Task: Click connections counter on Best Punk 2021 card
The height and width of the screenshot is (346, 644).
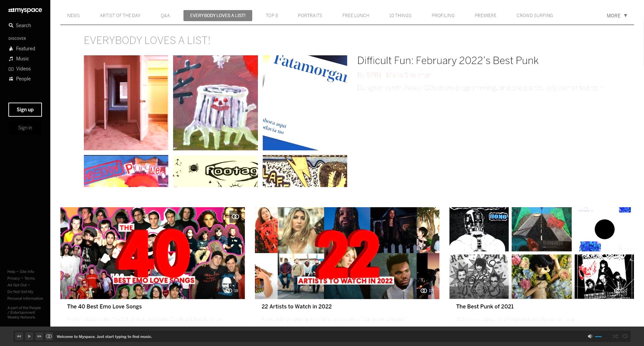Action: [621, 291]
